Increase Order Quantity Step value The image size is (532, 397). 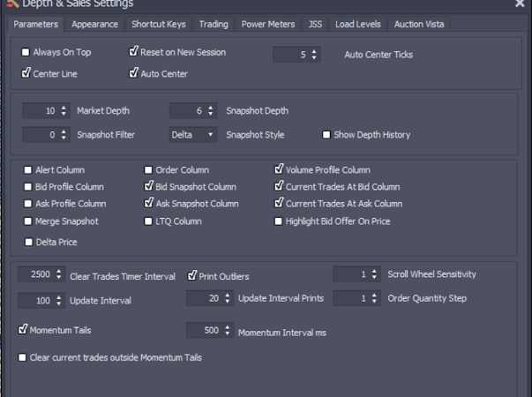click(x=374, y=295)
